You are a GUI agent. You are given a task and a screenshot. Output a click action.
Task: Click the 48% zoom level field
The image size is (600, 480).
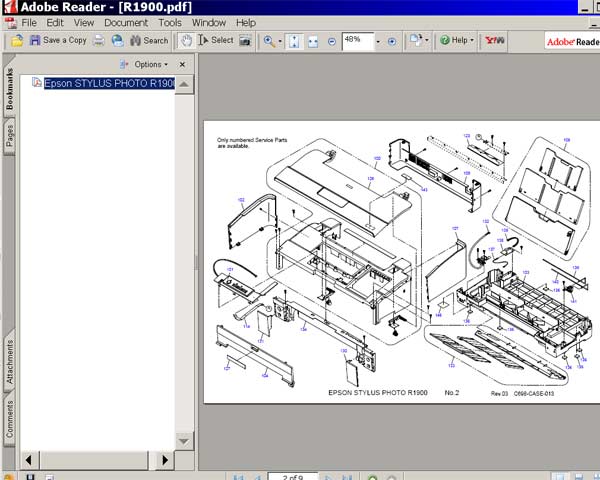pos(358,41)
